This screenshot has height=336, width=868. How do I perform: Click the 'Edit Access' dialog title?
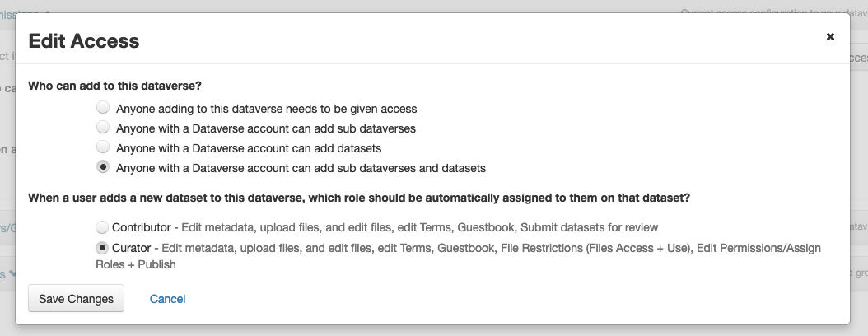[x=84, y=41]
